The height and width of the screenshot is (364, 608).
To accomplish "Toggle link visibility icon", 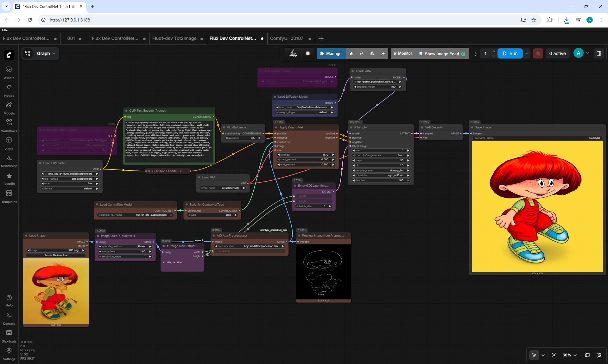I will click(x=598, y=355).
